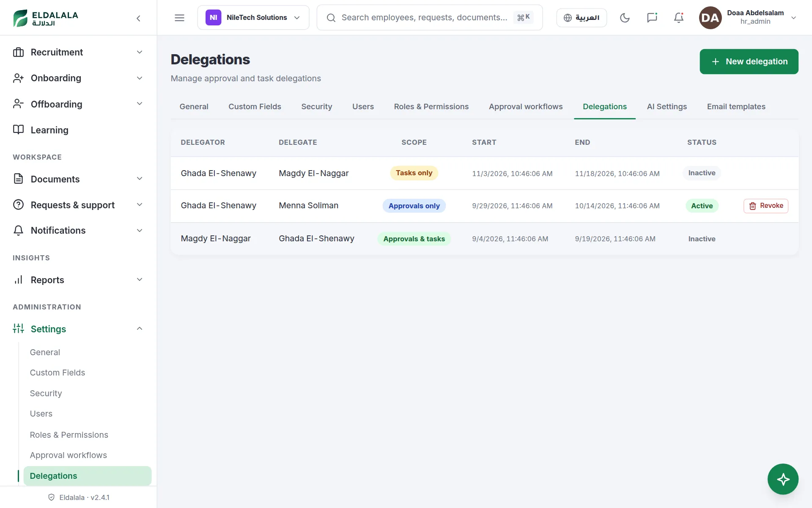Image resolution: width=812 pixels, height=508 pixels.
Task: Click the Learning book icon
Action: click(x=18, y=130)
